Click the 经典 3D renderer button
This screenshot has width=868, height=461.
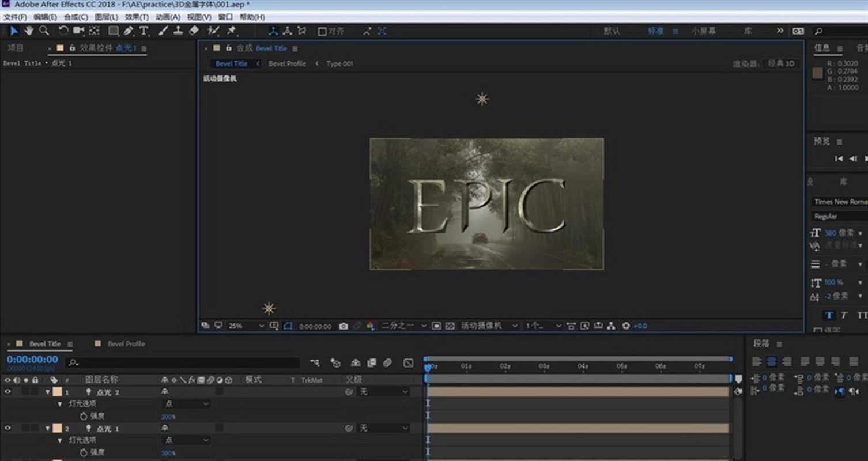[x=781, y=63]
